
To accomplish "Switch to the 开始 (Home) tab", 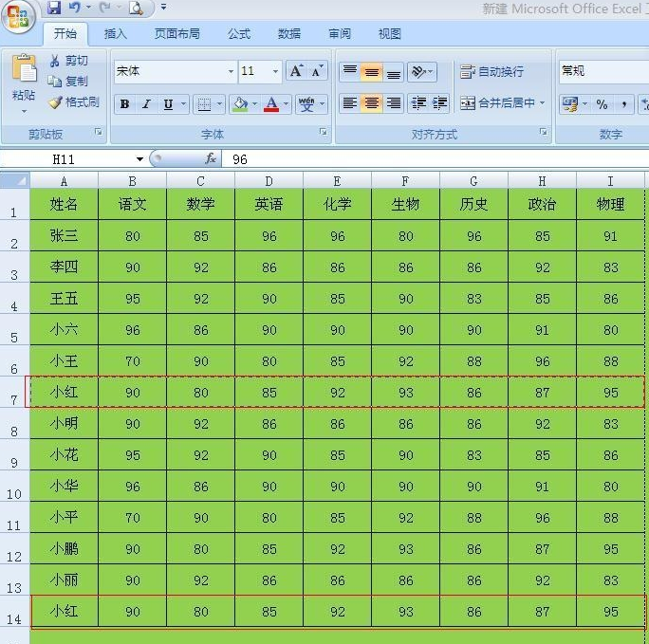I will point(65,33).
